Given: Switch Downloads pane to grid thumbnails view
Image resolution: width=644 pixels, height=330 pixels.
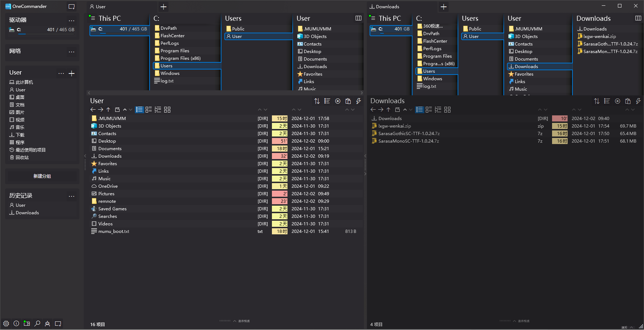Looking at the screenshot, I should coord(448,110).
